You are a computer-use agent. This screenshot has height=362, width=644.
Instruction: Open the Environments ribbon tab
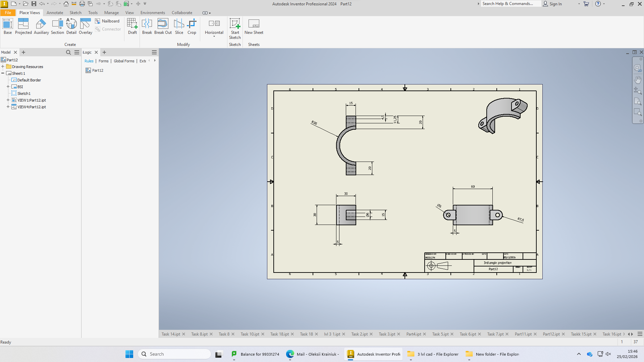153,13
